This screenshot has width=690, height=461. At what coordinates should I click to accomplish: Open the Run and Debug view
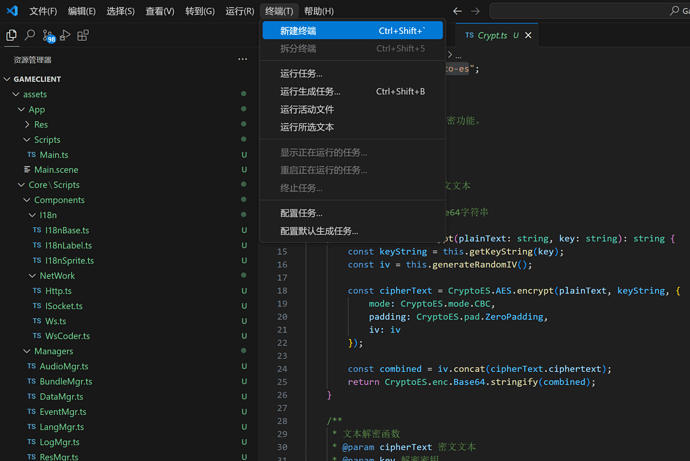pyautogui.click(x=65, y=35)
